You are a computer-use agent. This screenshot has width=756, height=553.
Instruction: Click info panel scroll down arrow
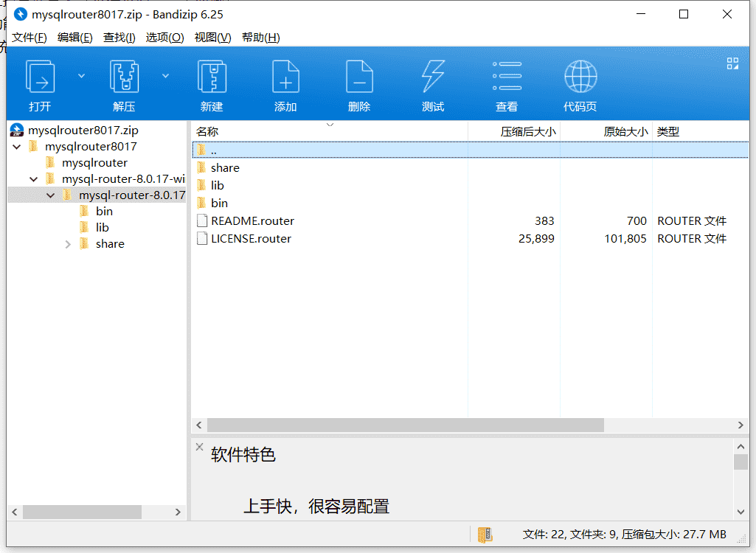[741, 512]
